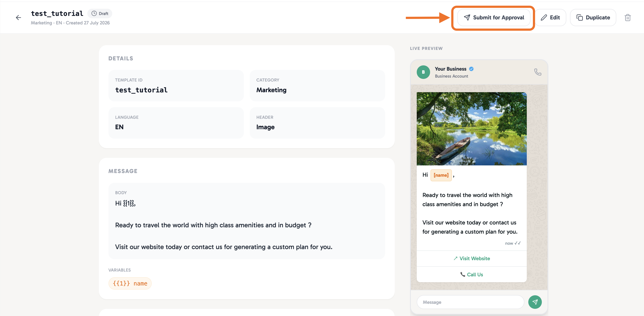Click the phone call icon in preview header

(538, 72)
